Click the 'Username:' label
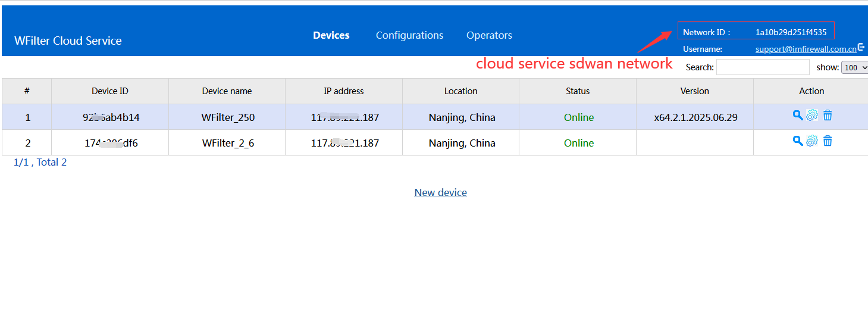Screen dimensions: 868x314 tap(703, 49)
